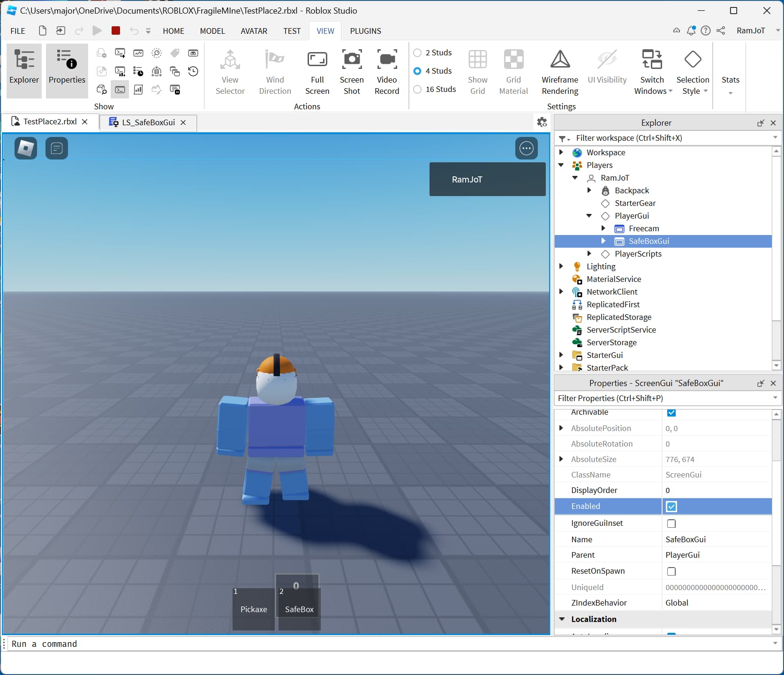The image size is (784, 675).
Task: Expand the Workspace tree node
Action: pos(561,152)
